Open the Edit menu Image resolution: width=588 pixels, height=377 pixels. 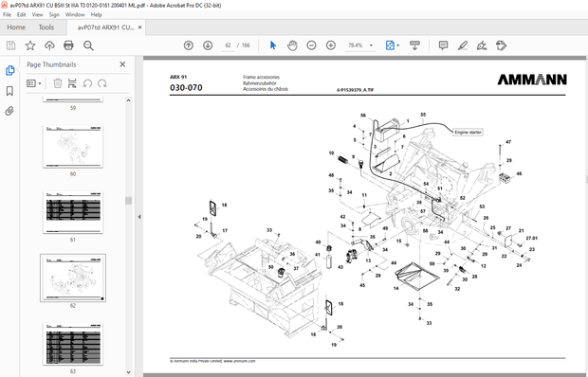tap(22, 14)
